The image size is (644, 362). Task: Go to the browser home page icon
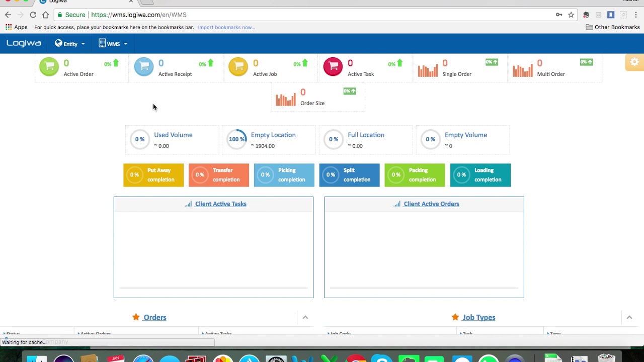pyautogui.click(x=46, y=15)
